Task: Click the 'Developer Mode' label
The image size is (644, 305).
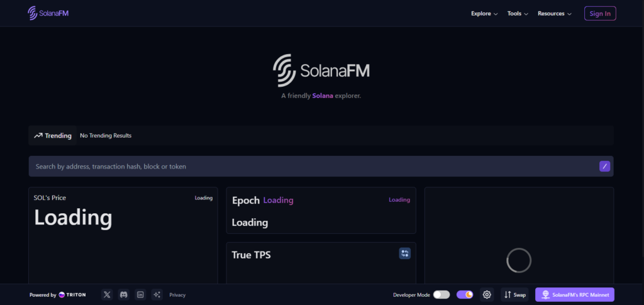Action: click(411, 295)
